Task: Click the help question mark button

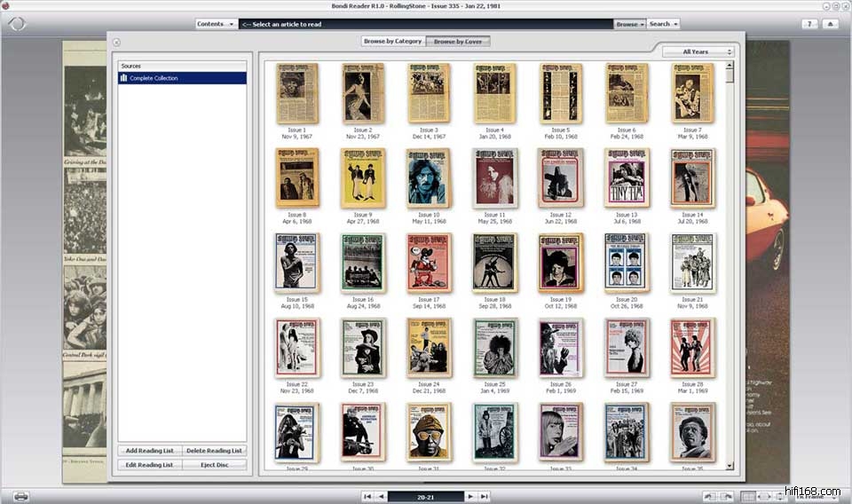Action: click(x=809, y=24)
